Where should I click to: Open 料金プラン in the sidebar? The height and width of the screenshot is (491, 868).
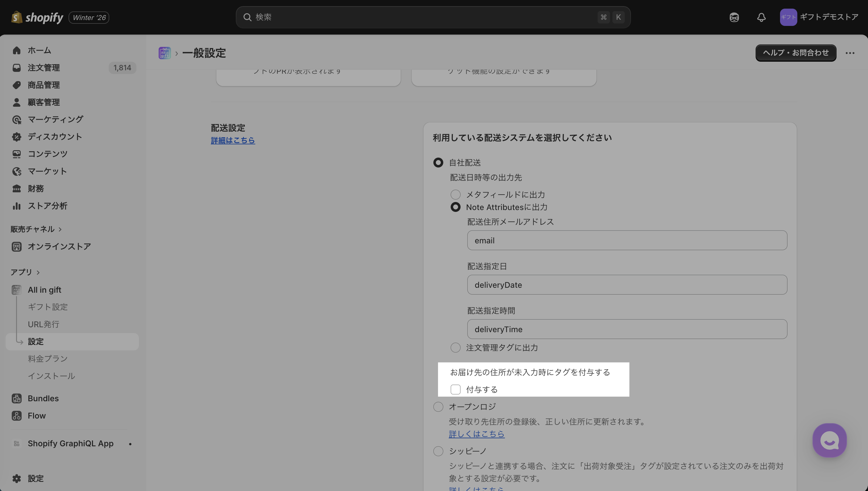(x=48, y=359)
